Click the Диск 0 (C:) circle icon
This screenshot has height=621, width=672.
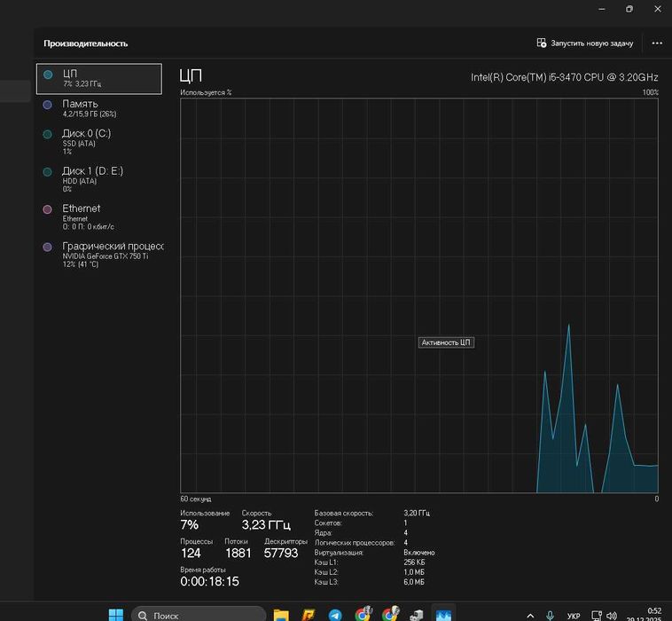pyautogui.click(x=48, y=134)
